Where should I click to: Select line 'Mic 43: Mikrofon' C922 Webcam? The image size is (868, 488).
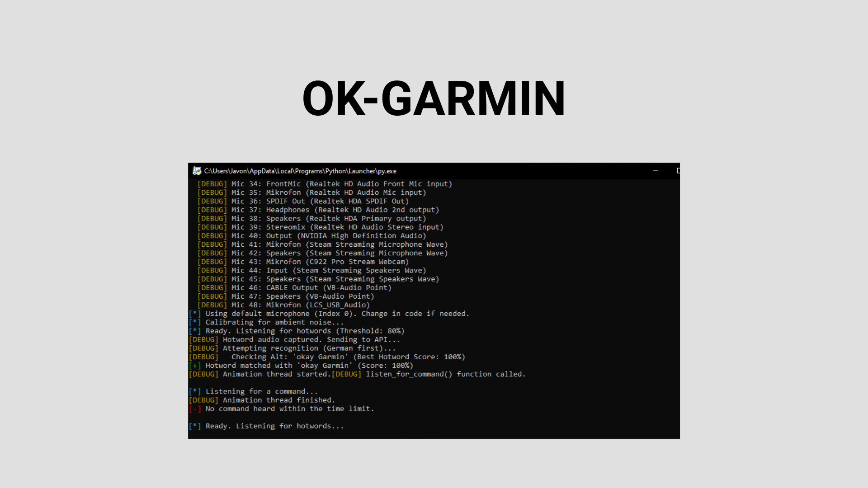click(x=303, y=262)
